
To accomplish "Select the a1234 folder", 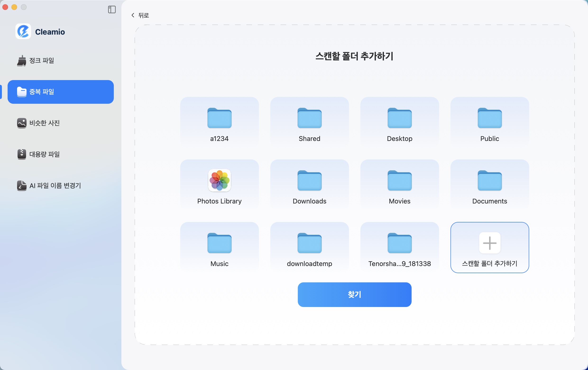I will click(x=219, y=122).
